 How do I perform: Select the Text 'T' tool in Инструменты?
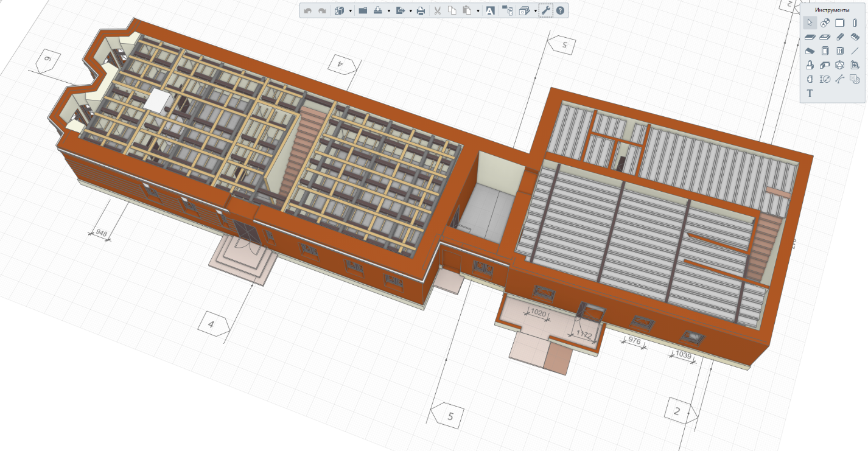click(810, 93)
